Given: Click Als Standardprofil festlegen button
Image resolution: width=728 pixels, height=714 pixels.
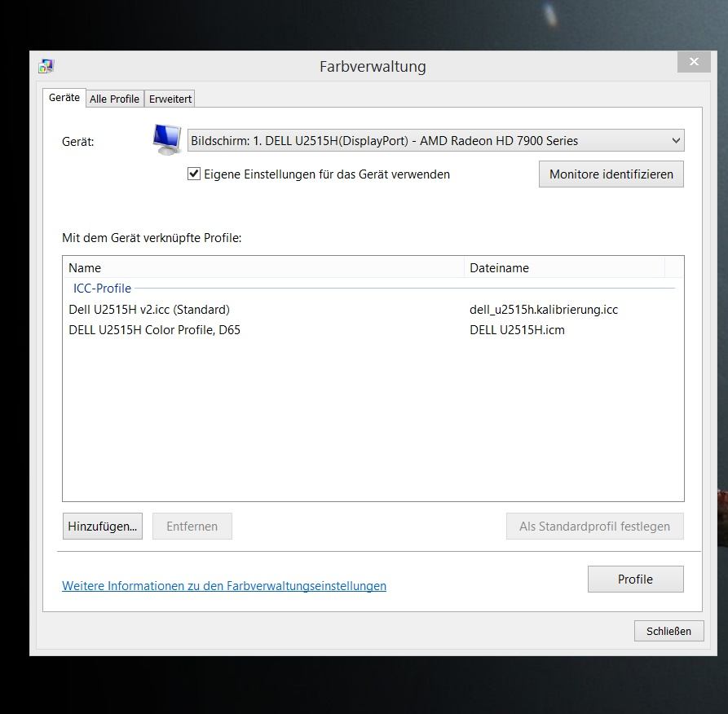Looking at the screenshot, I should click(595, 526).
